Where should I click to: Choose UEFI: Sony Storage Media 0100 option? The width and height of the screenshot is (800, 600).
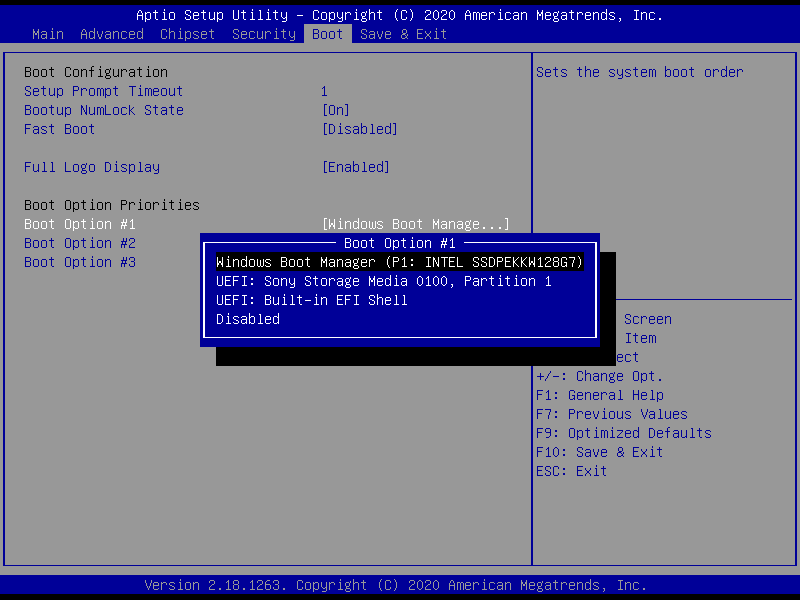pyautogui.click(x=383, y=281)
